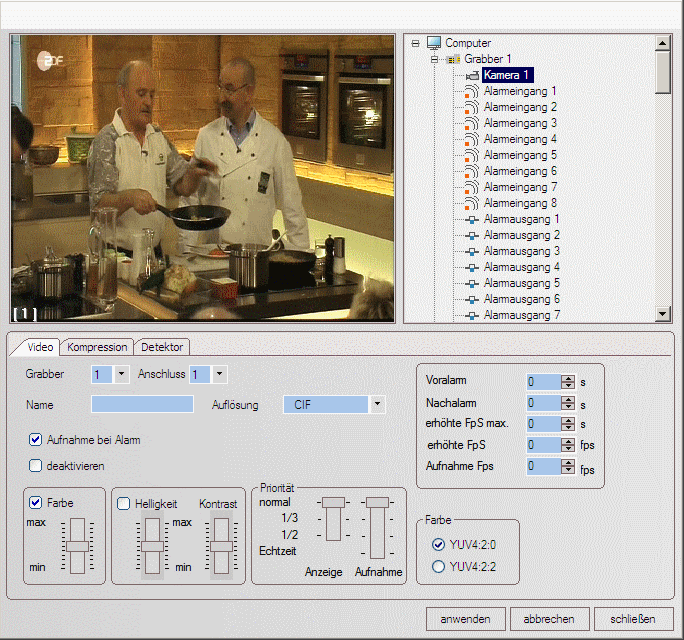The width and height of the screenshot is (684, 640).
Task: Enable the Helligkeit checkbox
Action: click(123, 503)
